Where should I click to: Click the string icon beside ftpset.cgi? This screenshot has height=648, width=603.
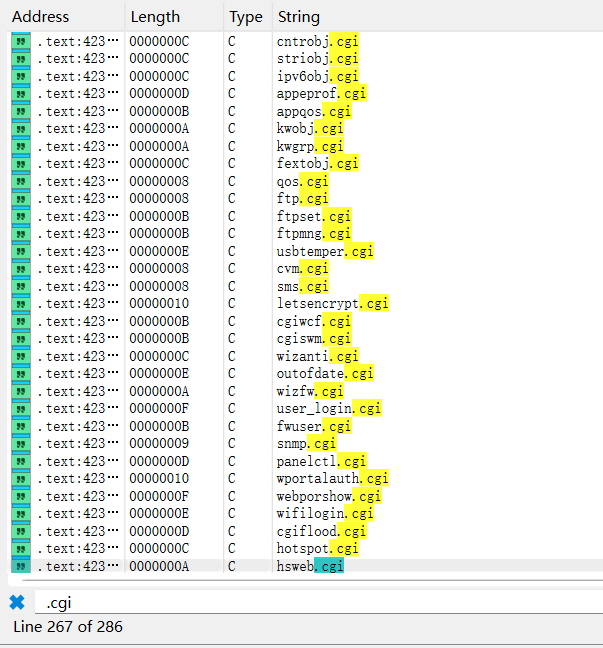[x=21, y=216]
